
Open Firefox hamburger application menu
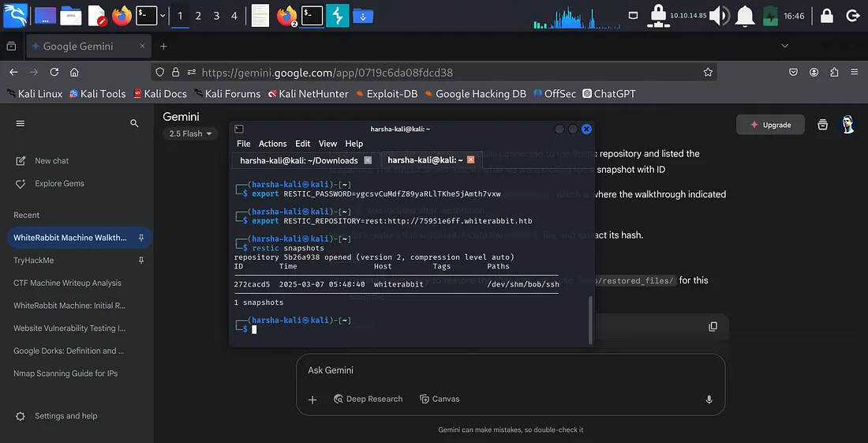855,72
